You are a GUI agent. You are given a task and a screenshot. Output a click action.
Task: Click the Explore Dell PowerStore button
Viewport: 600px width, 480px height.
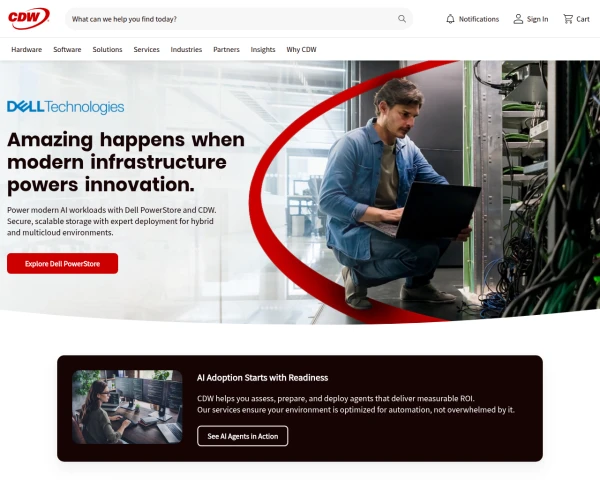click(62, 263)
